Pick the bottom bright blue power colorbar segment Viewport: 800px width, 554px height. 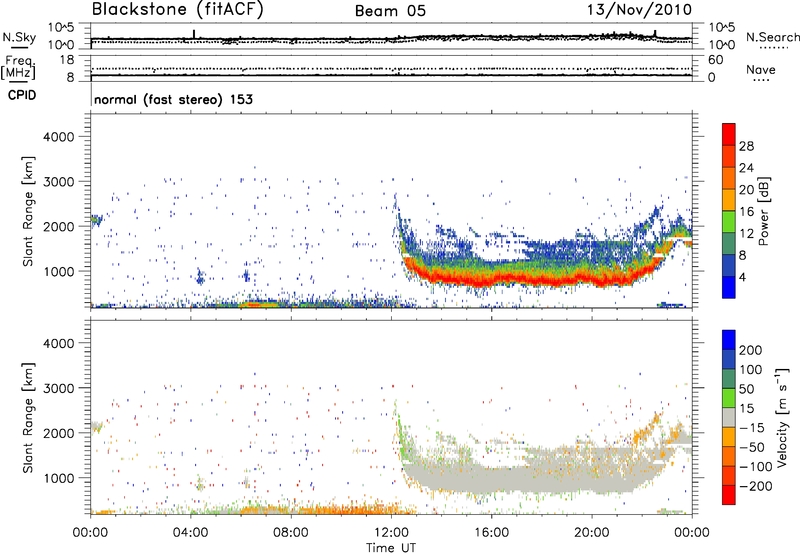[x=729, y=287]
